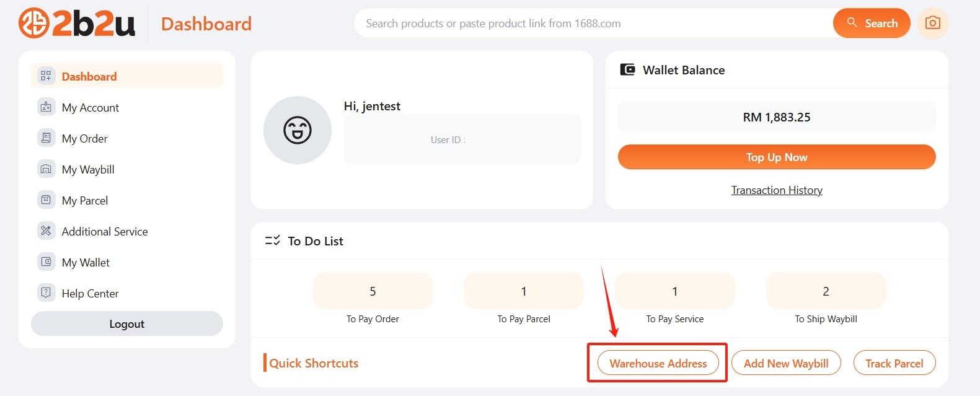Open My Order from sidebar menu

click(85, 138)
